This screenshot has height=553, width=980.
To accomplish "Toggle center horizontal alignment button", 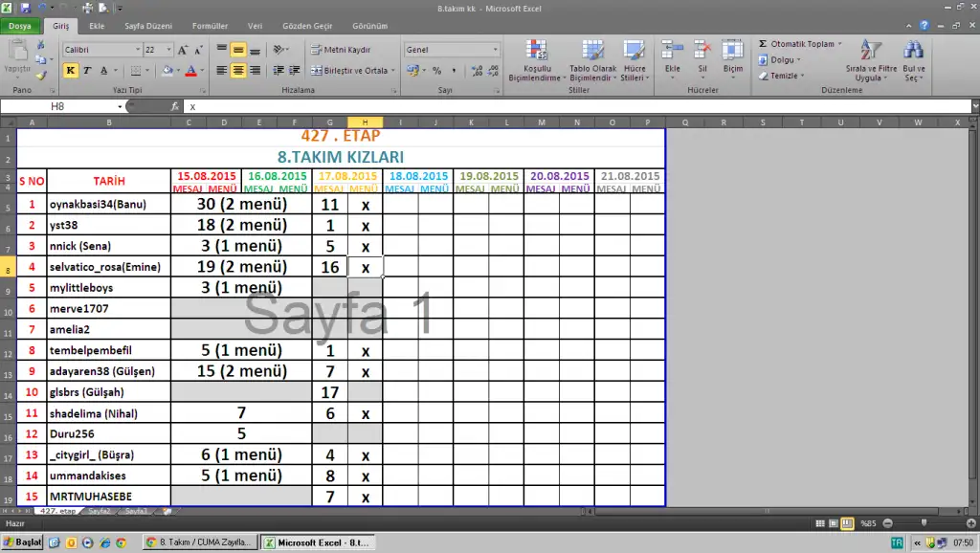I will [238, 71].
